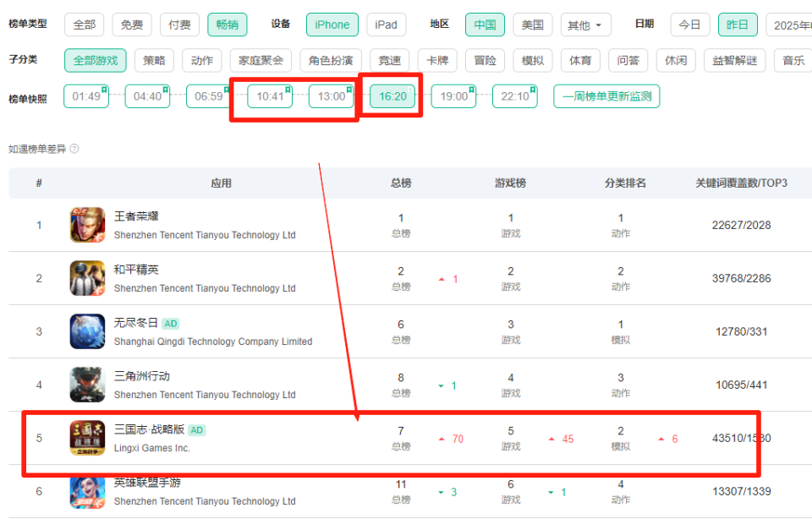This screenshot has width=812, height=519.
Task: Open the 16:20 chart snapshot
Action: [x=392, y=96]
